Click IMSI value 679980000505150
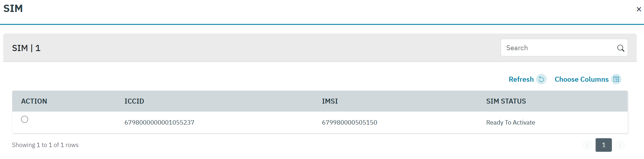The image size is (644, 159). point(349,123)
